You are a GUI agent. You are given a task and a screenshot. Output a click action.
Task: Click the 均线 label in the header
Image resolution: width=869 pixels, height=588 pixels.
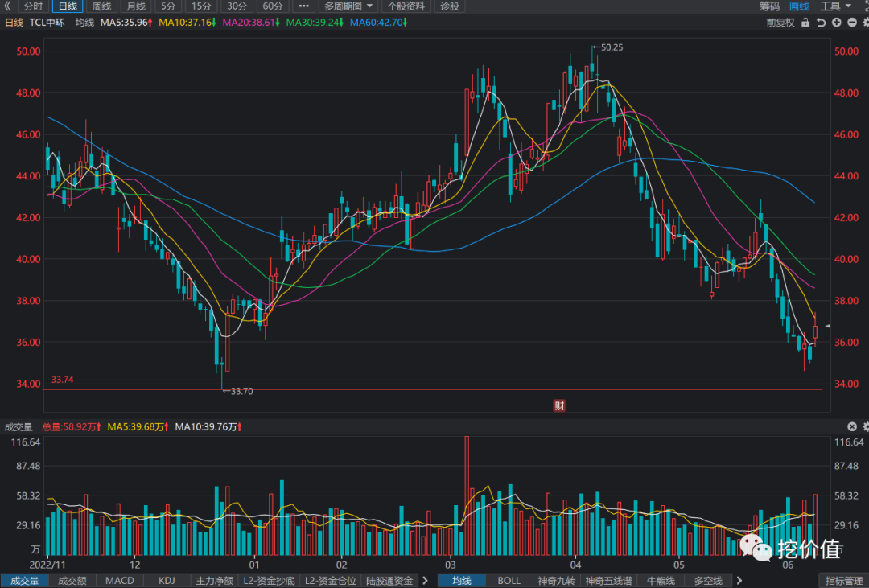(x=84, y=23)
